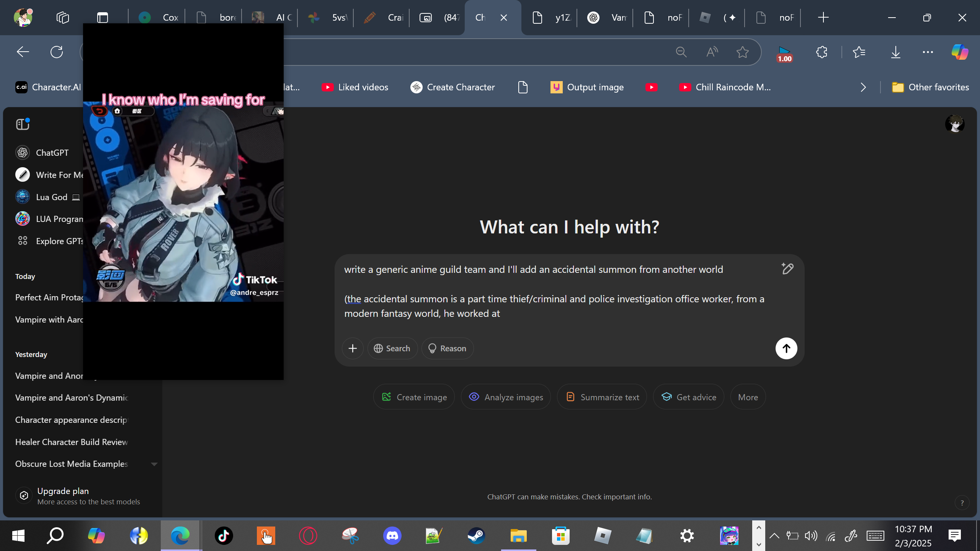Open the ChatGPT user profile avatar
The image size is (980, 551).
[955, 124]
